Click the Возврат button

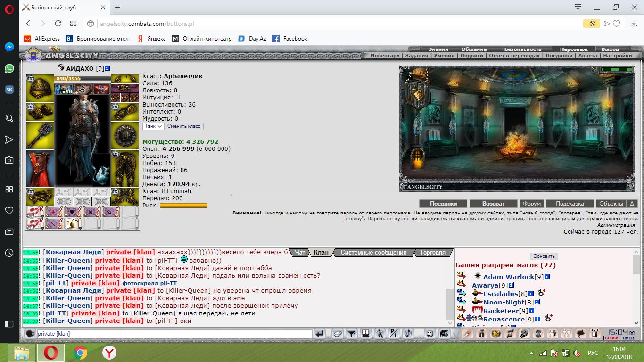(494, 204)
